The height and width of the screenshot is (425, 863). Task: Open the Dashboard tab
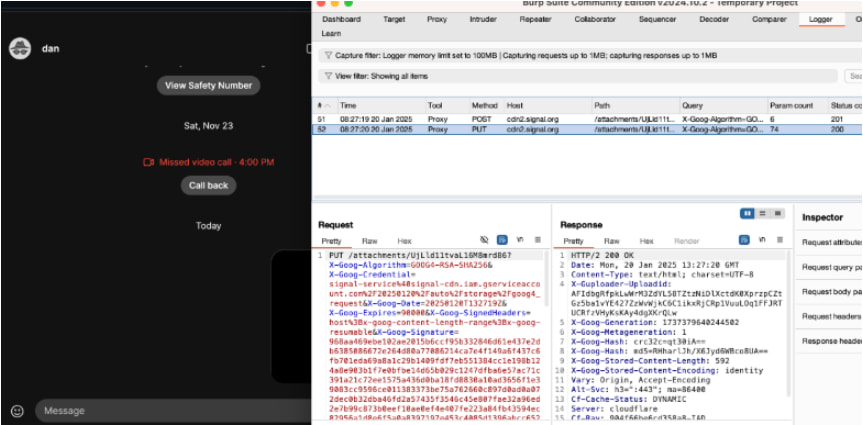click(341, 19)
